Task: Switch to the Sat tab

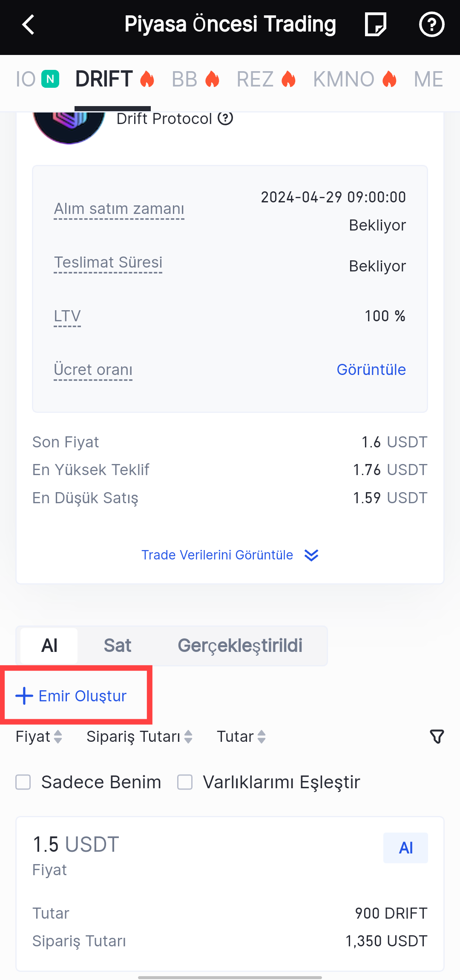Action: pyautogui.click(x=117, y=646)
